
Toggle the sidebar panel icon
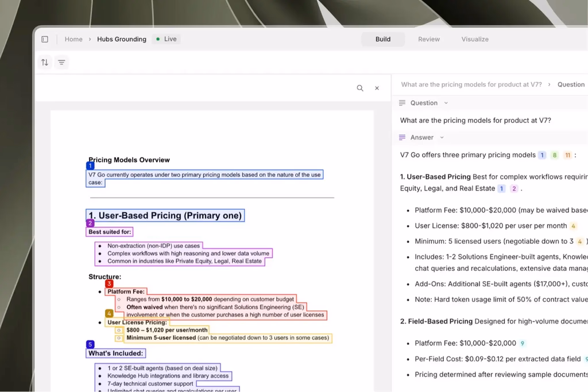click(x=45, y=39)
